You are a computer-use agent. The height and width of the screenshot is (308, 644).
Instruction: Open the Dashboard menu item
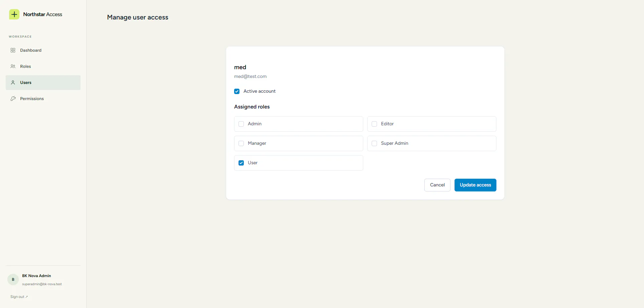pyautogui.click(x=43, y=50)
